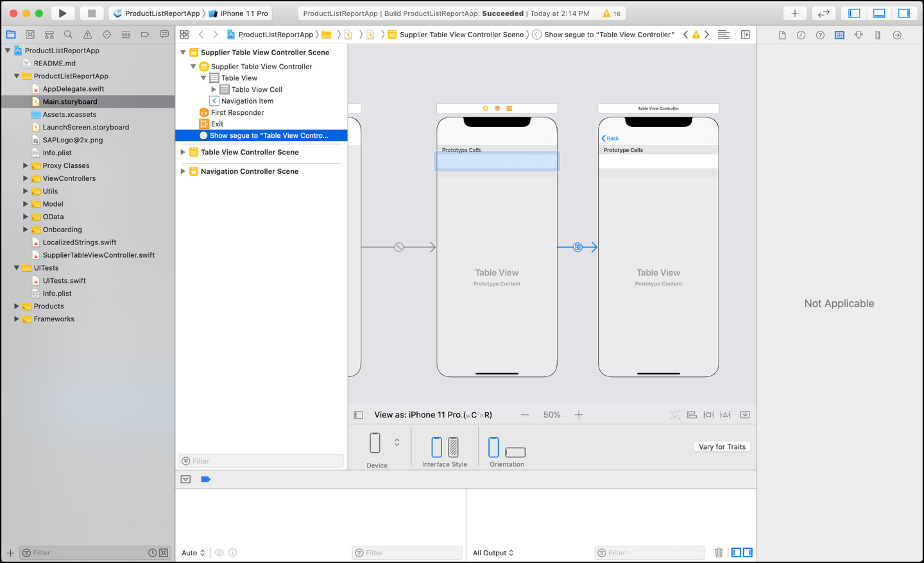Switch to landscape orientation
This screenshot has width=924, height=563.
[x=515, y=452]
